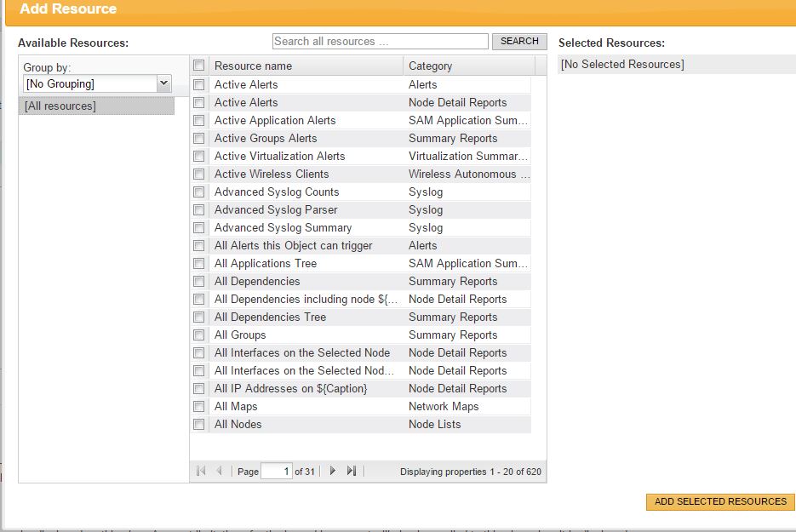This screenshot has width=796, height=532.
Task: Go to next page of resources
Action: click(x=333, y=471)
